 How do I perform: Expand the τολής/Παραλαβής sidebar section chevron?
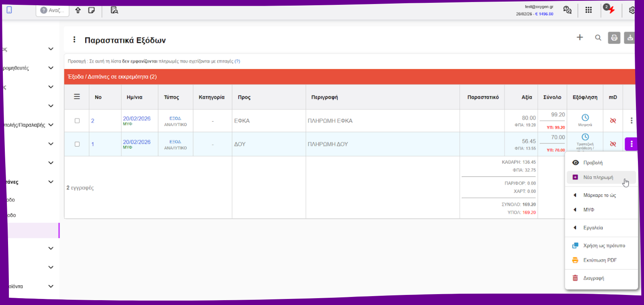[x=51, y=124]
